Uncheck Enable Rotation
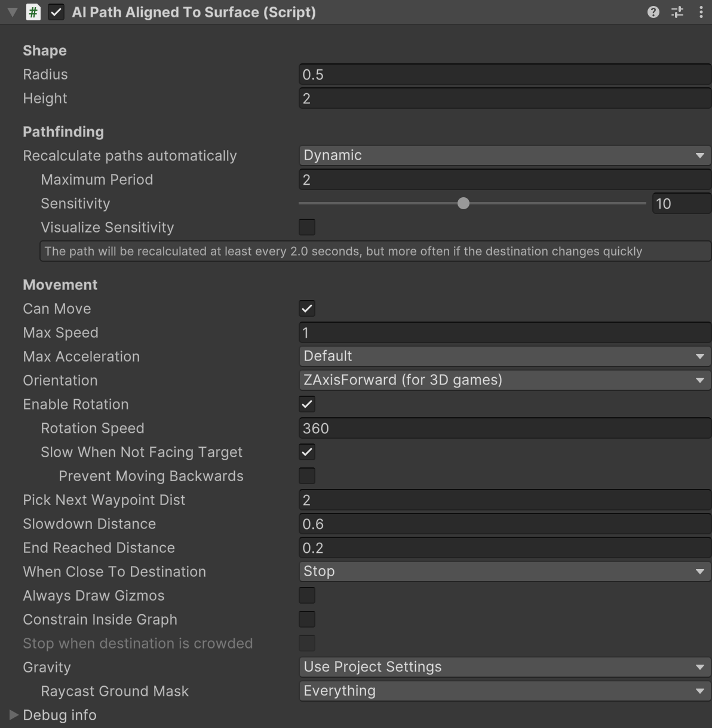Viewport: 712px width, 728px height. click(306, 404)
